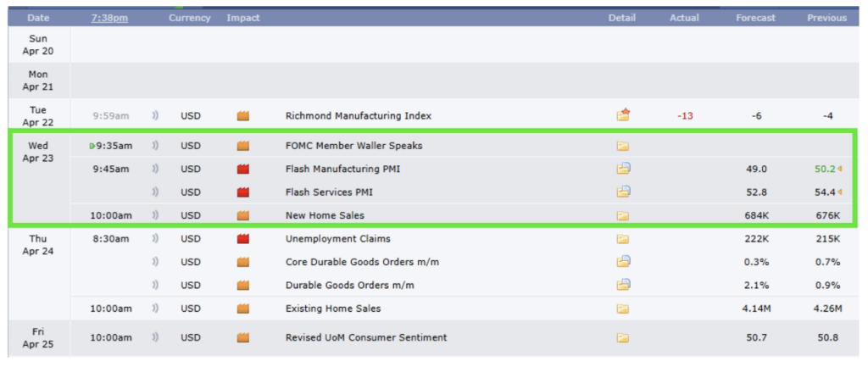Select the Thu Apr 24 date cell
Screen dimensions: 868x367
[x=38, y=245]
